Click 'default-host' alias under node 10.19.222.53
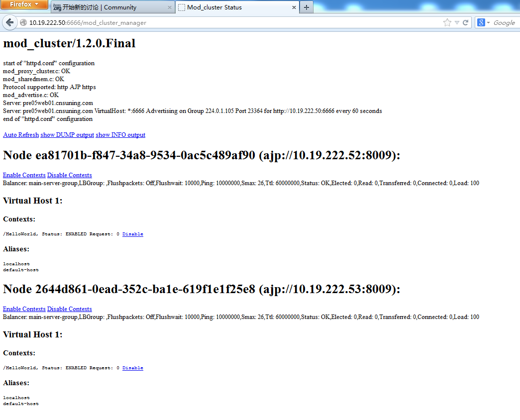 tap(21, 404)
